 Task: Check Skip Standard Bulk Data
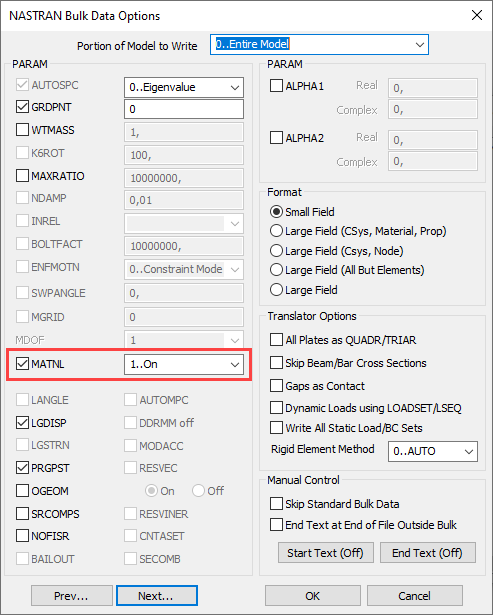point(276,504)
